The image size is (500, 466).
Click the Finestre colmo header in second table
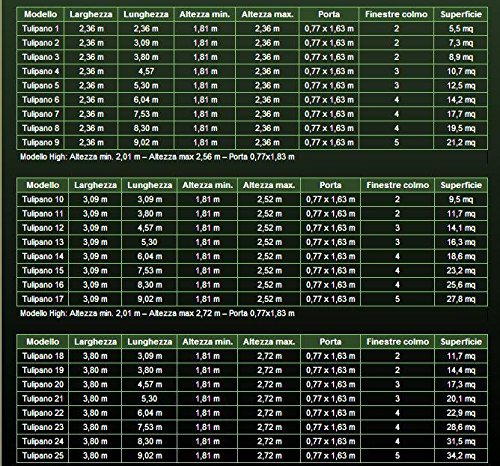point(397,185)
